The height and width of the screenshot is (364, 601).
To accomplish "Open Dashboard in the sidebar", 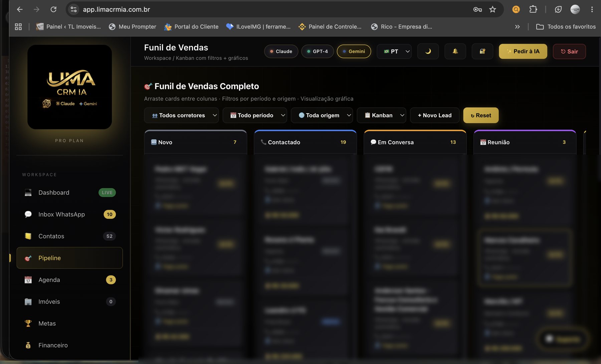I will coord(69,193).
